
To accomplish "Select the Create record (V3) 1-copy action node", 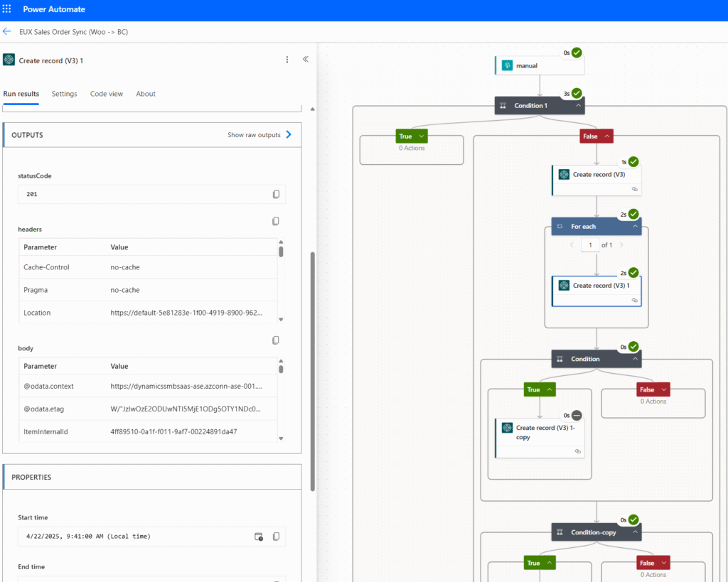I will [x=540, y=438].
